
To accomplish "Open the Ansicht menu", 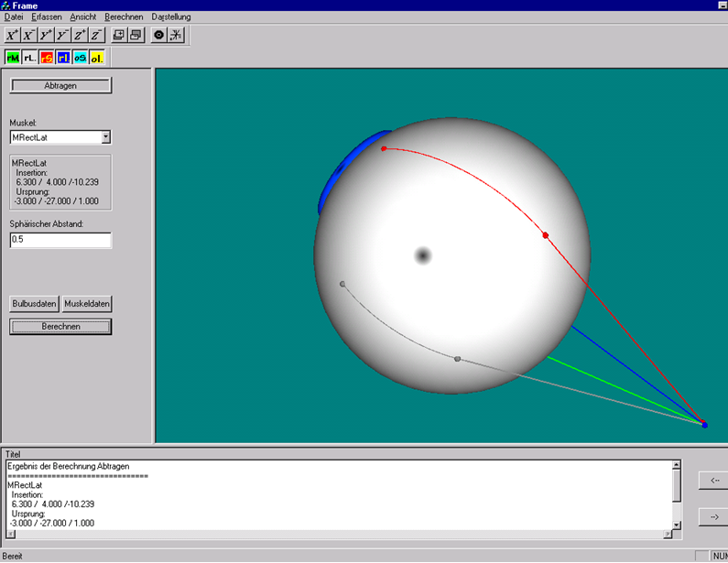I will 83,16.
